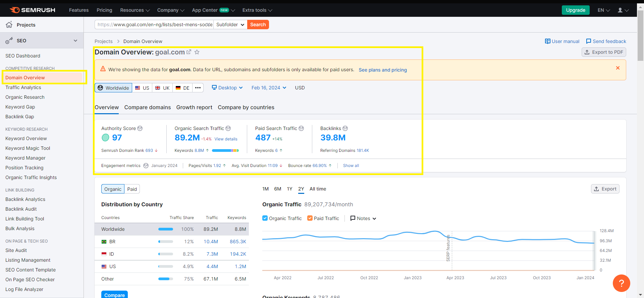644x298 pixels.
Task: Open Features in top menu
Action: point(79,10)
